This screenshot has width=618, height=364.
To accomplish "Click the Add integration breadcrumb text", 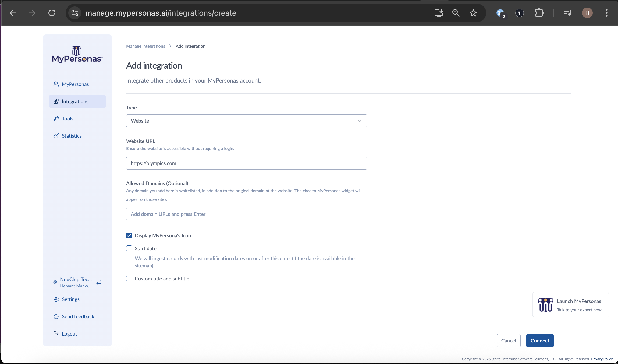I will tap(190, 46).
